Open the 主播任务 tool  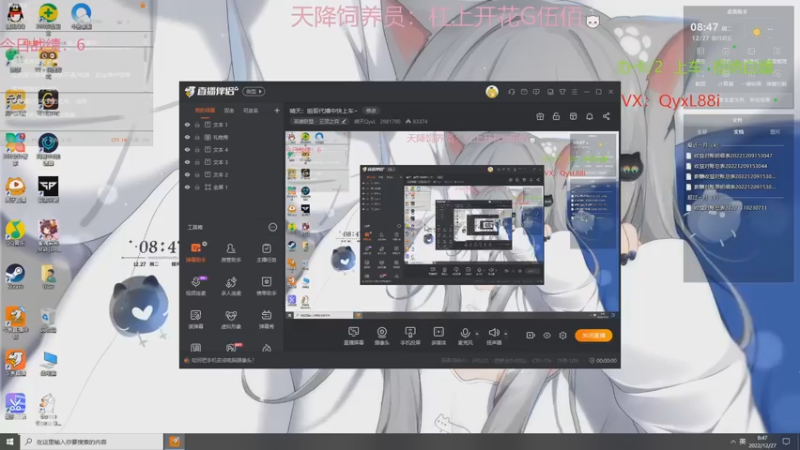(x=266, y=253)
